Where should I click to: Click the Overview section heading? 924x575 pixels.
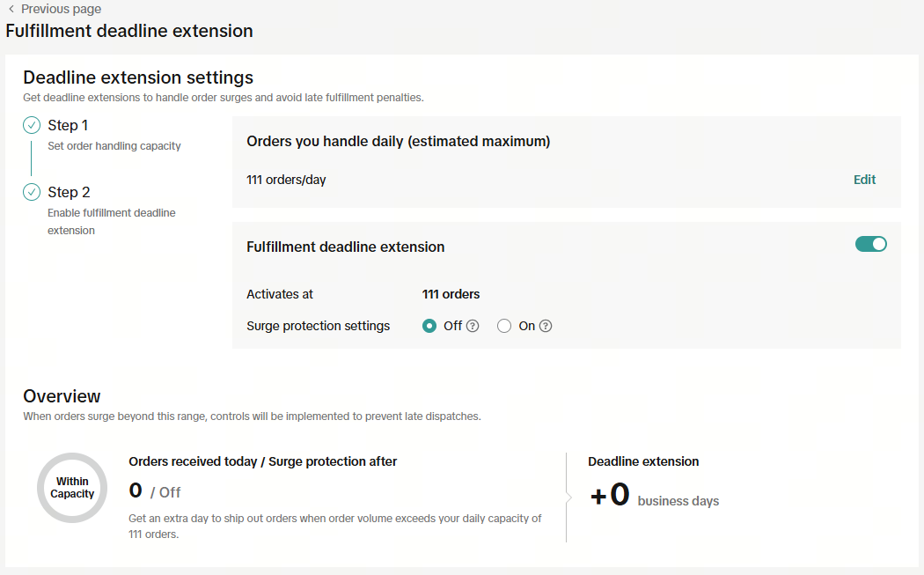point(62,395)
